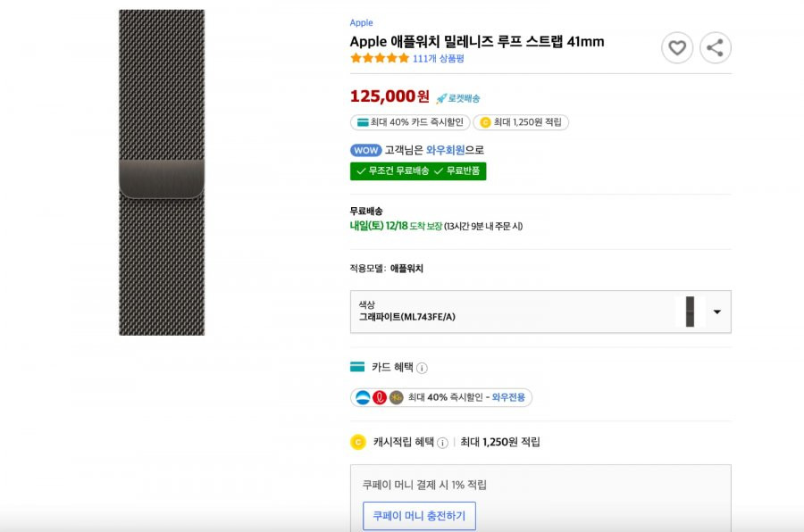Click the 최대 40% 즉시할인 와우전용 card pill
Image resolution: width=804 pixels, height=532 pixels.
[441, 398]
